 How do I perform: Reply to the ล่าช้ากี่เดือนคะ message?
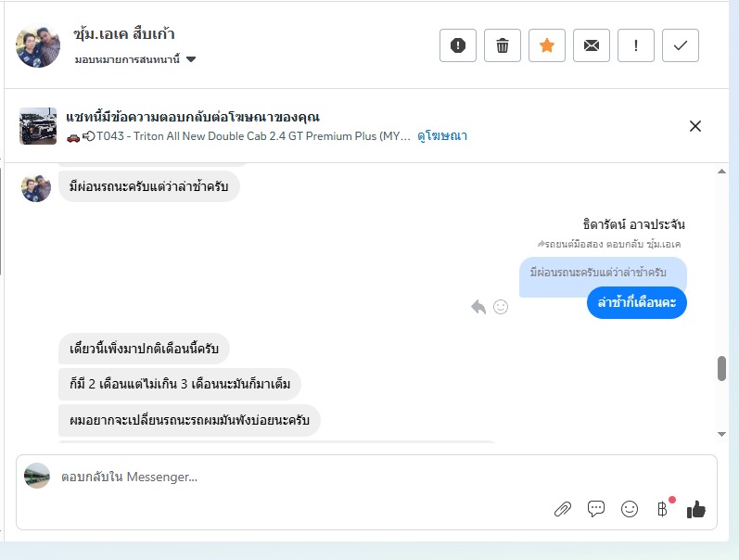click(x=478, y=307)
